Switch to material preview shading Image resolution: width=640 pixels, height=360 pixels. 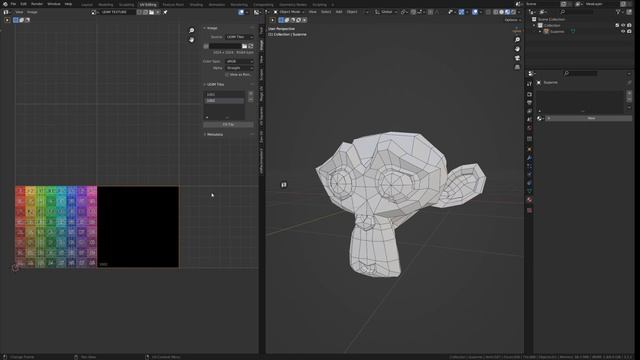coord(507,12)
